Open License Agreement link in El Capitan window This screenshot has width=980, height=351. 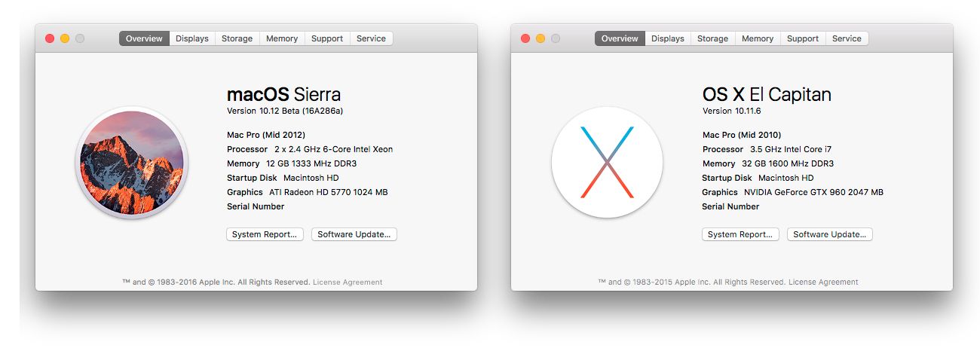823,282
